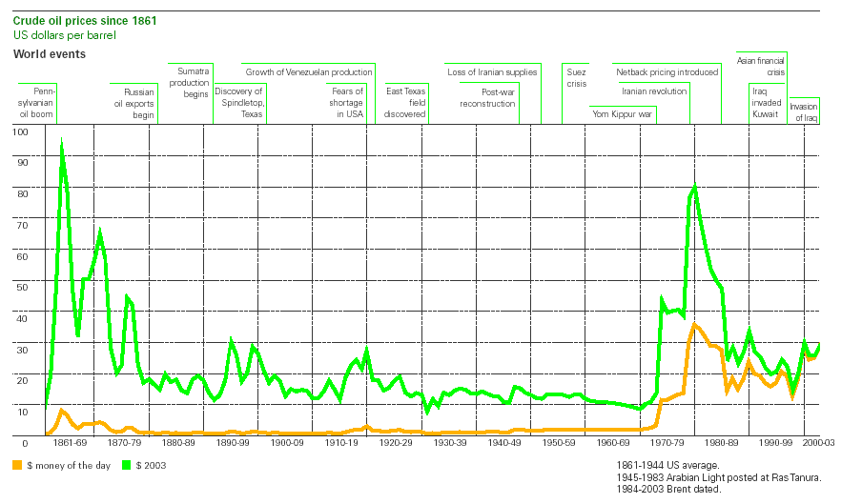Click the '70' y-axis value
Image resolution: width=862 pixels, height=504 pixels.
click(23, 225)
